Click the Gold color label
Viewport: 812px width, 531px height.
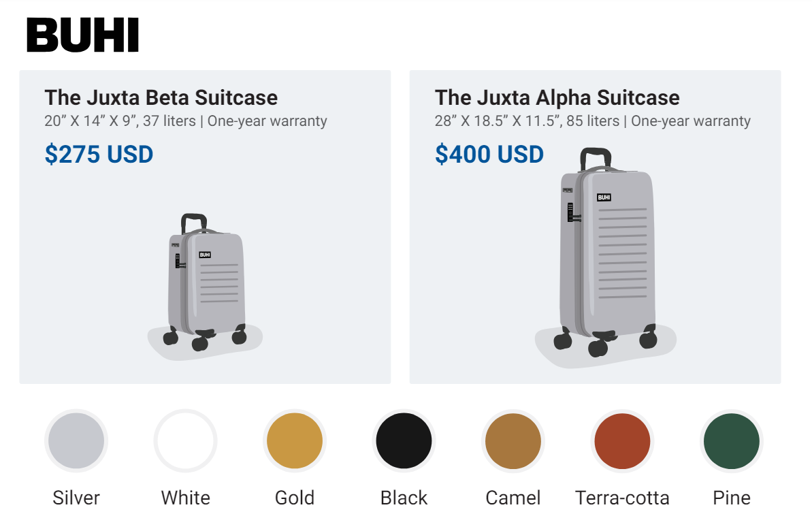click(x=295, y=498)
